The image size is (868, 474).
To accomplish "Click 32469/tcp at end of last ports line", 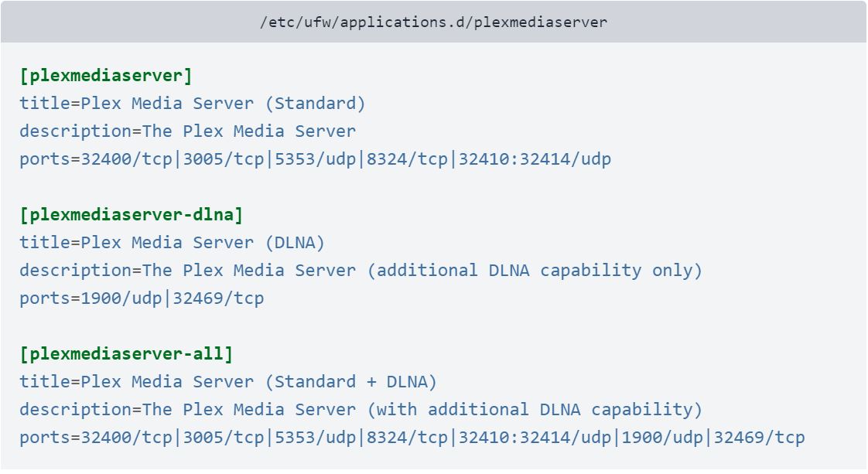I will coord(759,438).
